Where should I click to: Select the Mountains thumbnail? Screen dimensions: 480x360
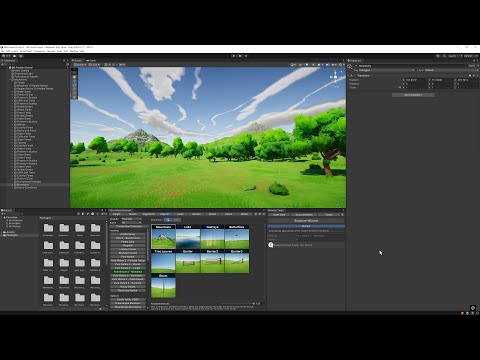163,236
